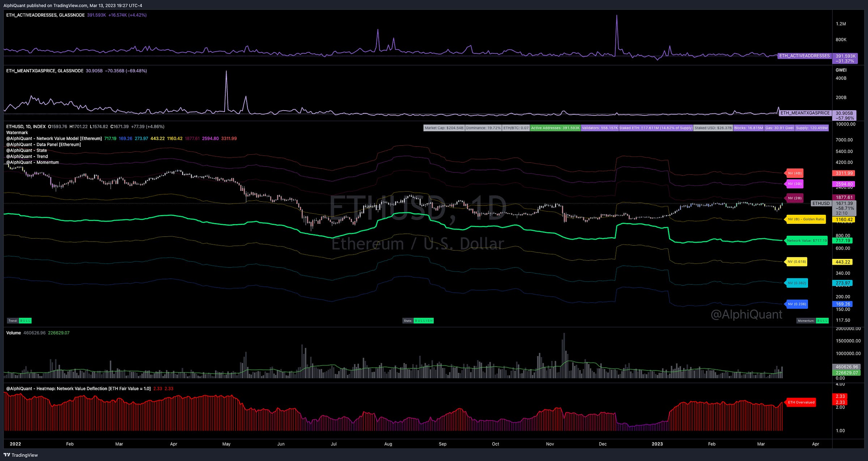Click the green Active Addresses: 391.593K cell

pyautogui.click(x=556, y=128)
